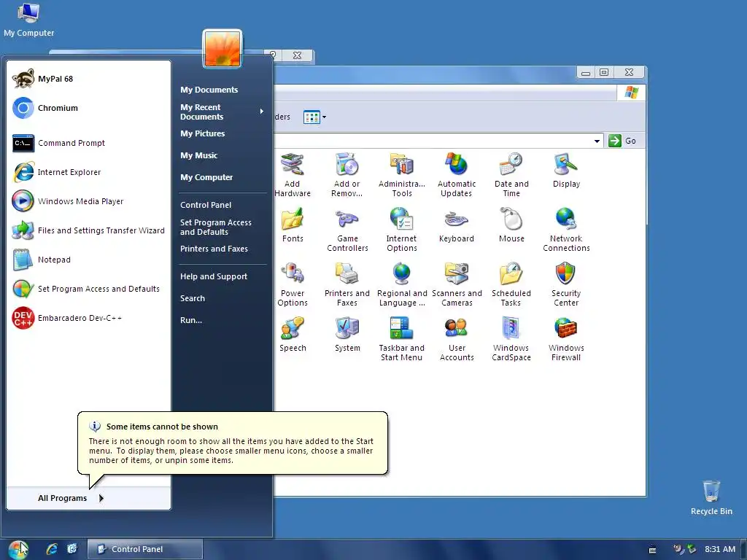Screen dimensions: 747x560
Task: Open the address bar dropdown arrow
Action: (x=597, y=141)
